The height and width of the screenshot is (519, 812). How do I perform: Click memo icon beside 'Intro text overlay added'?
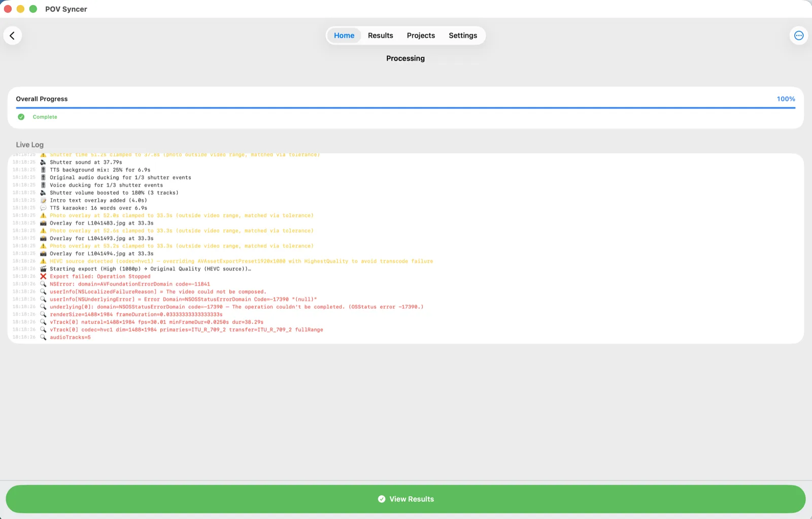pyautogui.click(x=43, y=200)
